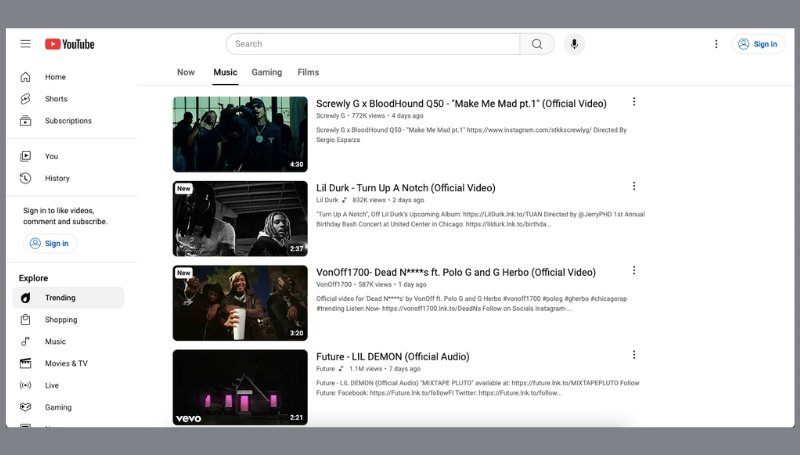
Task: Open the hamburger guide menu
Action: tap(26, 44)
